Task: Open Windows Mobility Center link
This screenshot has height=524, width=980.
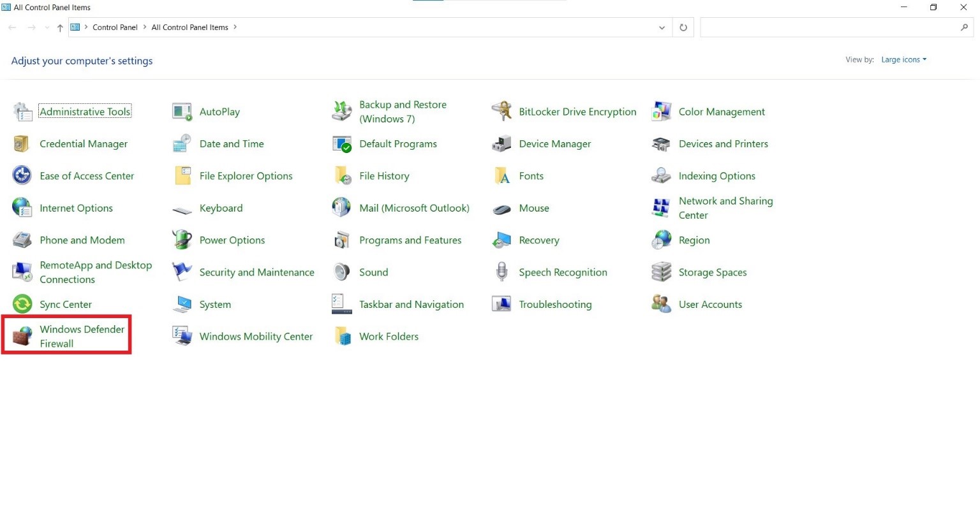Action: click(x=256, y=337)
